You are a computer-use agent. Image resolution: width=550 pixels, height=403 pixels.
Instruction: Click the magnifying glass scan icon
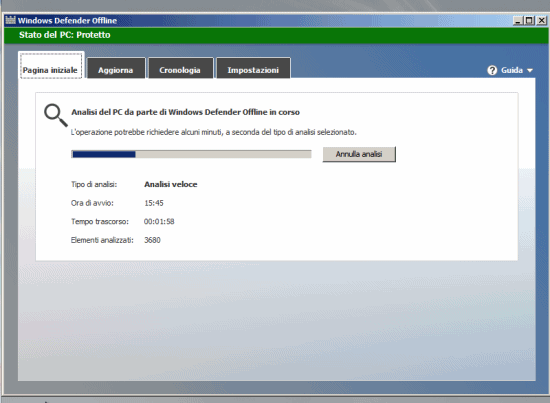coord(55,115)
